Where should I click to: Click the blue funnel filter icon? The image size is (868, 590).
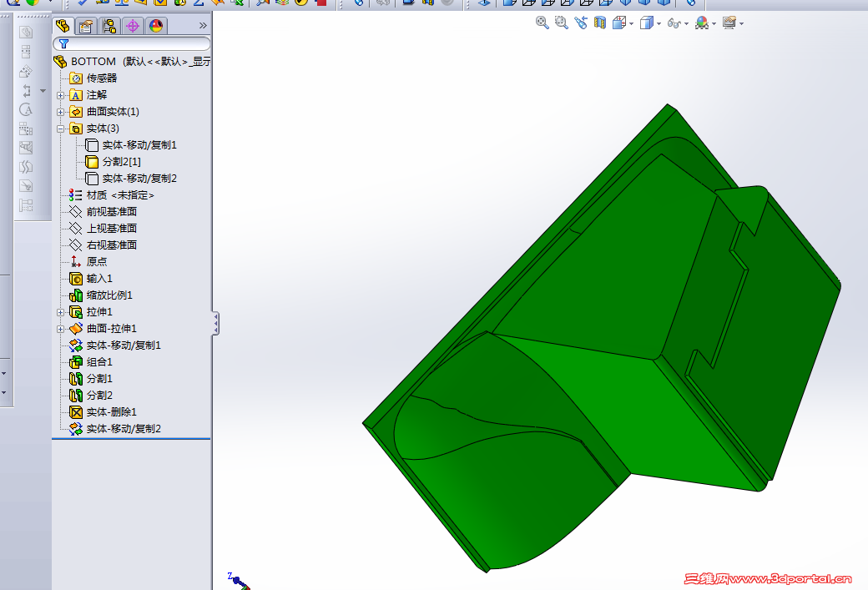pyautogui.click(x=63, y=43)
